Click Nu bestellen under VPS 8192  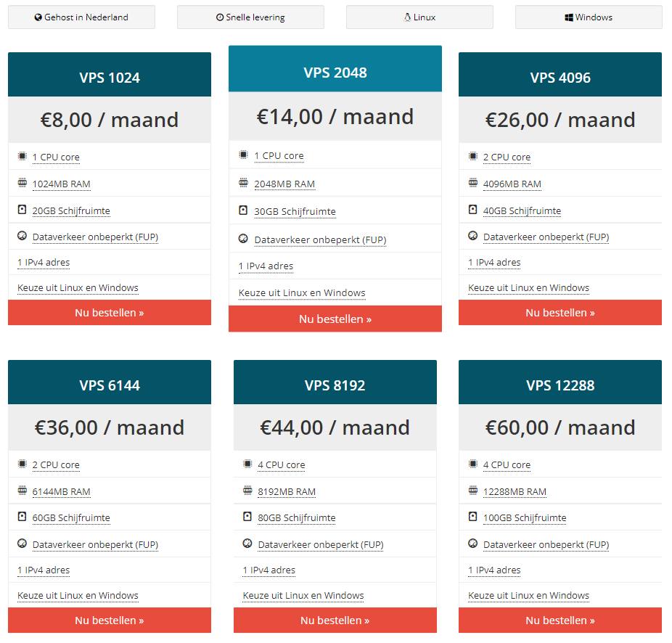(335, 621)
